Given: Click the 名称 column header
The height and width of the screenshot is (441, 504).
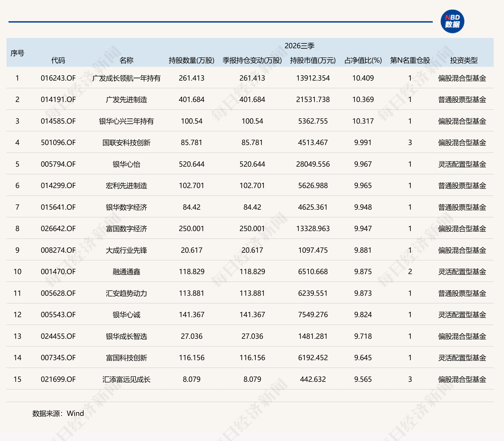Looking at the screenshot, I should 126,60.
